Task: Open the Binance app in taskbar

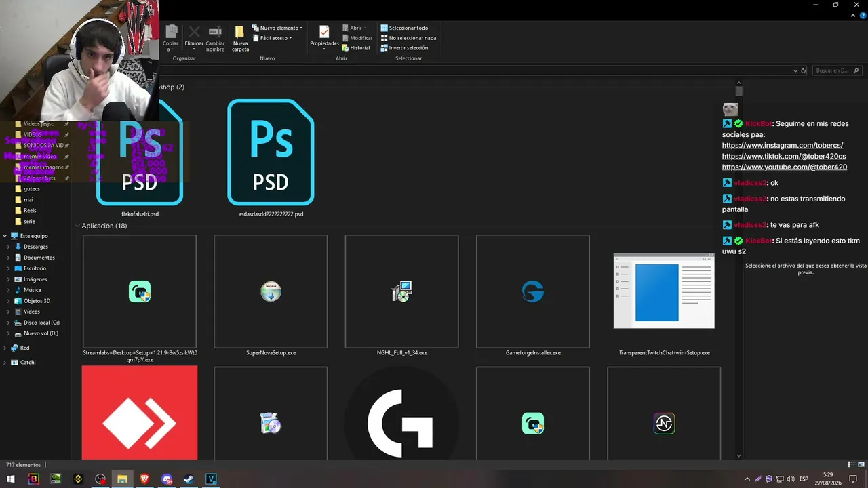Action: (x=78, y=479)
